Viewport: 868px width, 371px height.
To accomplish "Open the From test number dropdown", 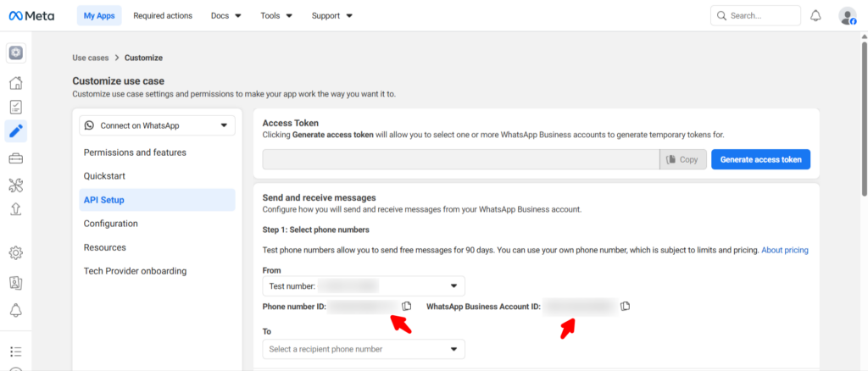I will coord(364,286).
